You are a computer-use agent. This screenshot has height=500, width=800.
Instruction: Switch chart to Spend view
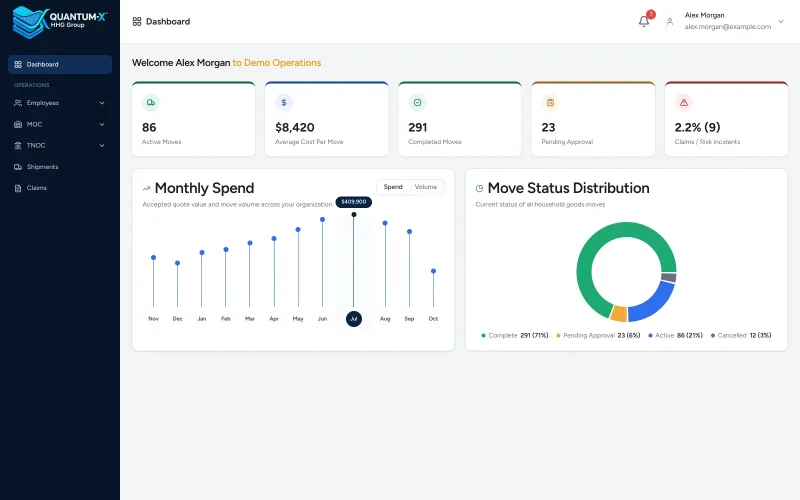[x=393, y=187]
